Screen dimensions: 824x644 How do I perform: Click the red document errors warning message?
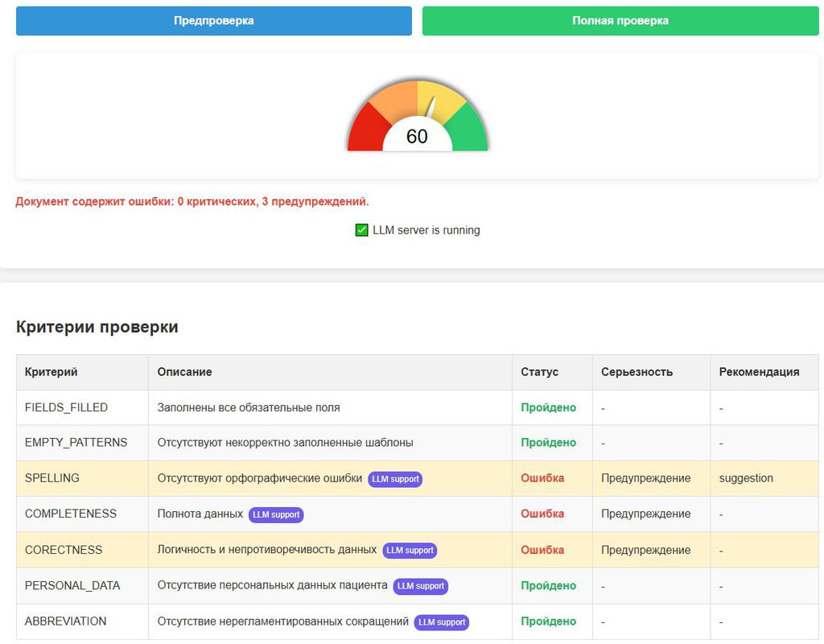pos(192,201)
